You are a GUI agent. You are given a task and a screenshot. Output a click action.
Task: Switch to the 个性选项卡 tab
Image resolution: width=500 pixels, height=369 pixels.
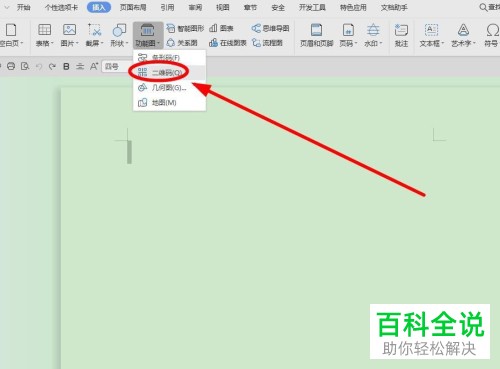[61, 7]
